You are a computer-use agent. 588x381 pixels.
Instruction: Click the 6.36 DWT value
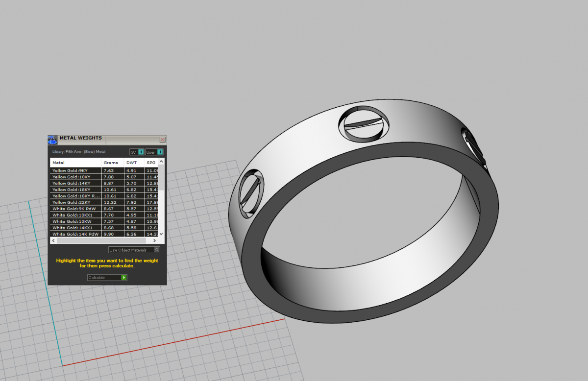(131, 234)
